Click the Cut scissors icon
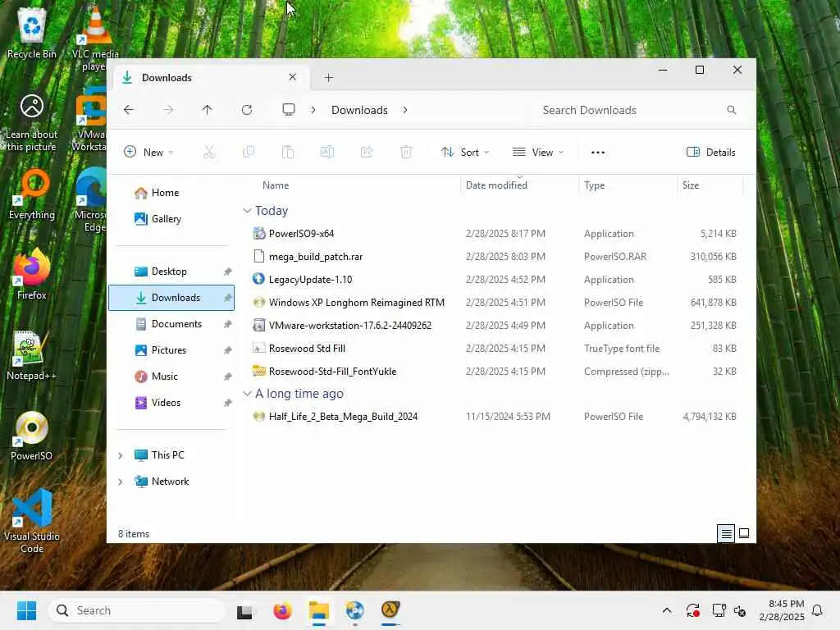840x630 pixels. [x=209, y=152]
